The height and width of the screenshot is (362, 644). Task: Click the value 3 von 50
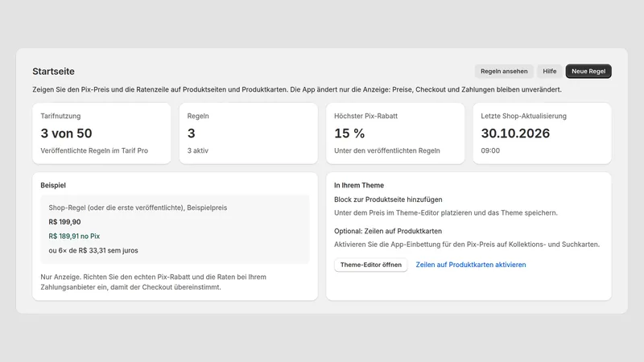[x=66, y=134]
